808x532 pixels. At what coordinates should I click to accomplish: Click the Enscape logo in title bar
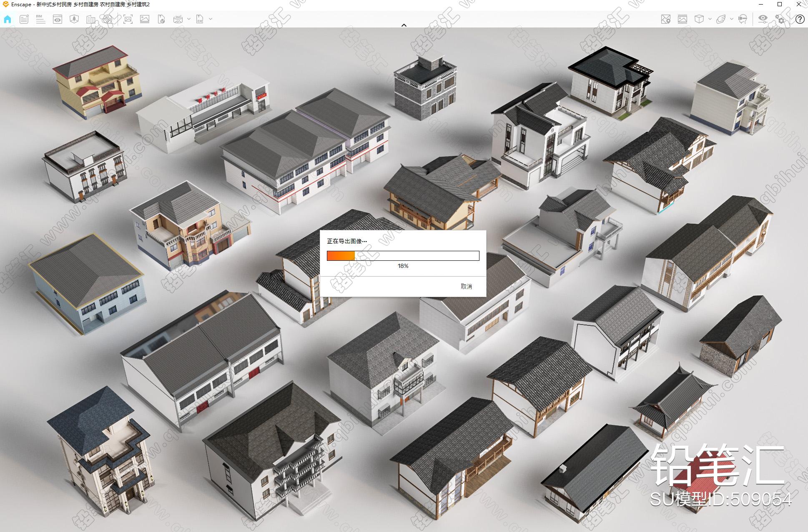[x=5, y=4]
